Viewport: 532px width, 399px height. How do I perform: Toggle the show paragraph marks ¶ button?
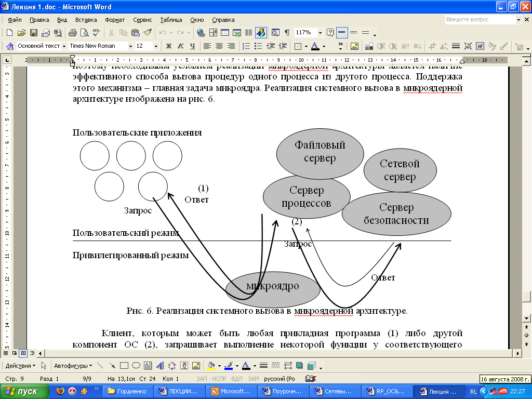pos(287,33)
